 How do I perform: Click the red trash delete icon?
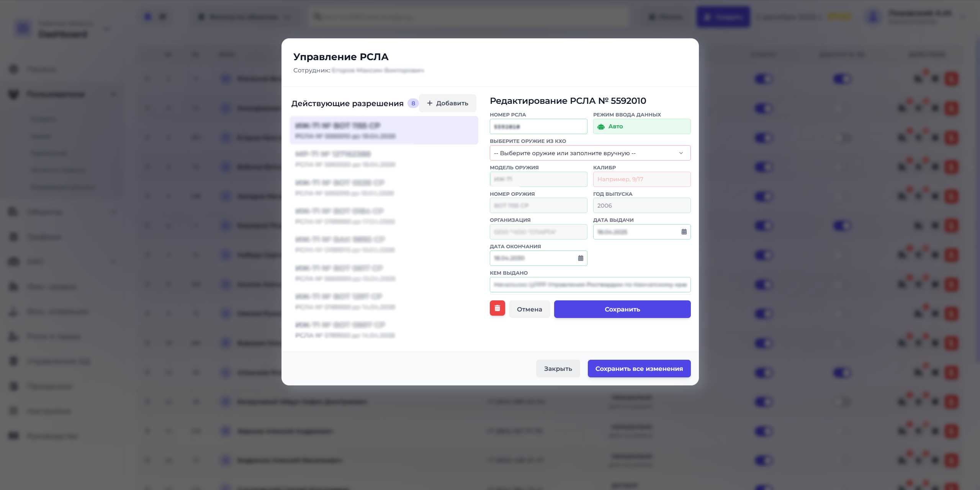pos(497,308)
